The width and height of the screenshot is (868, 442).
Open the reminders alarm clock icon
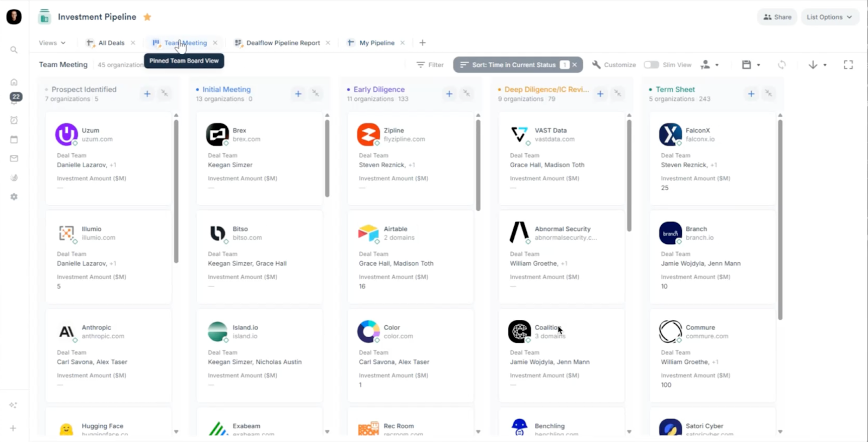[x=14, y=120]
